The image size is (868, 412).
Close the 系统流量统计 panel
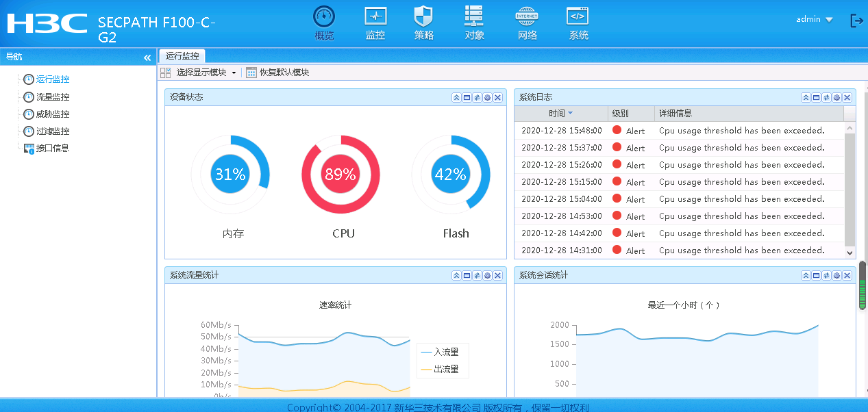[x=498, y=276]
